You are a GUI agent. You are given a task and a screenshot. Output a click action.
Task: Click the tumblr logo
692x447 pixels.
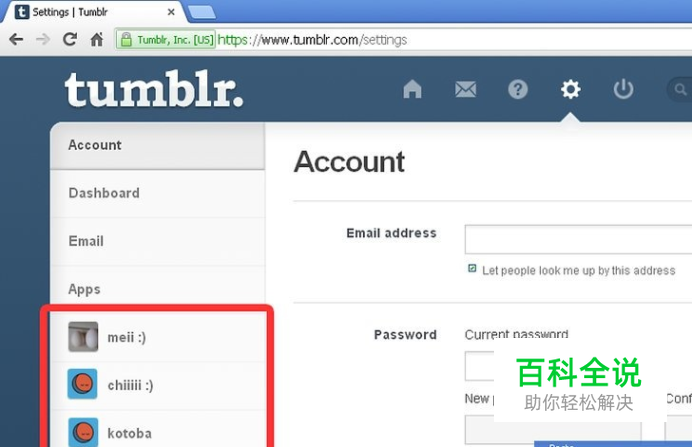154,89
